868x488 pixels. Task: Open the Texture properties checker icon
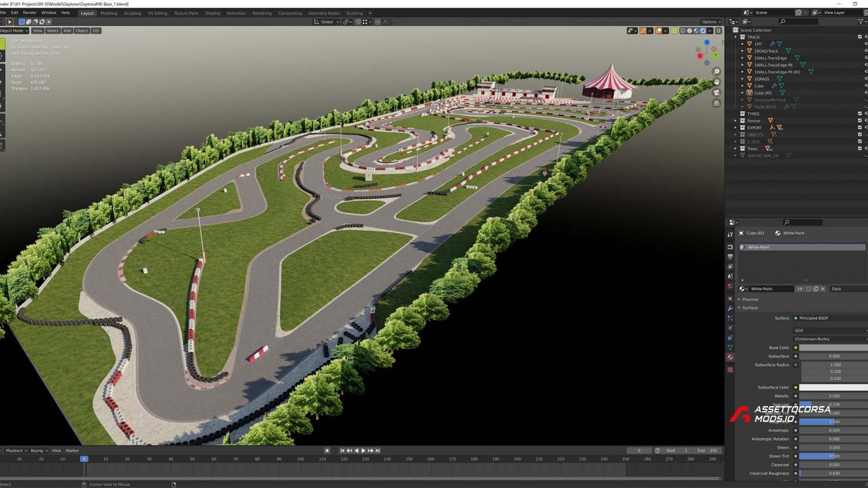pyautogui.click(x=730, y=369)
